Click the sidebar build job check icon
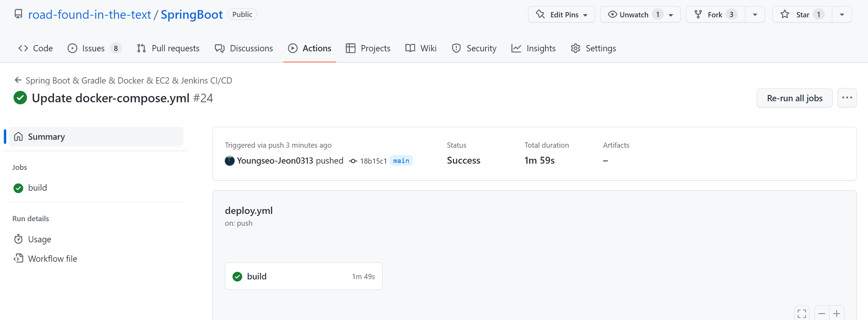Viewport: 868px width, 320px height. pyautogui.click(x=18, y=188)
